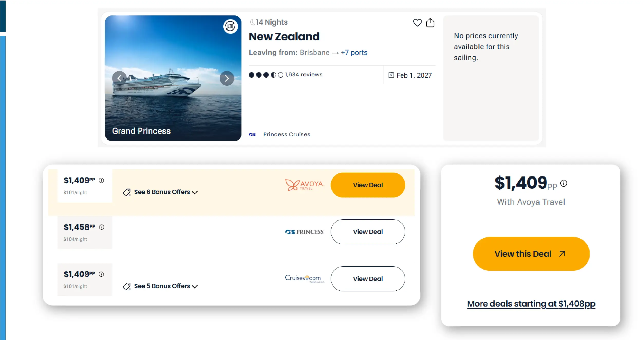The width and height of the screenshot is (644, 340).
Task: Go to previous ship photo
Action: pos(119,78)
